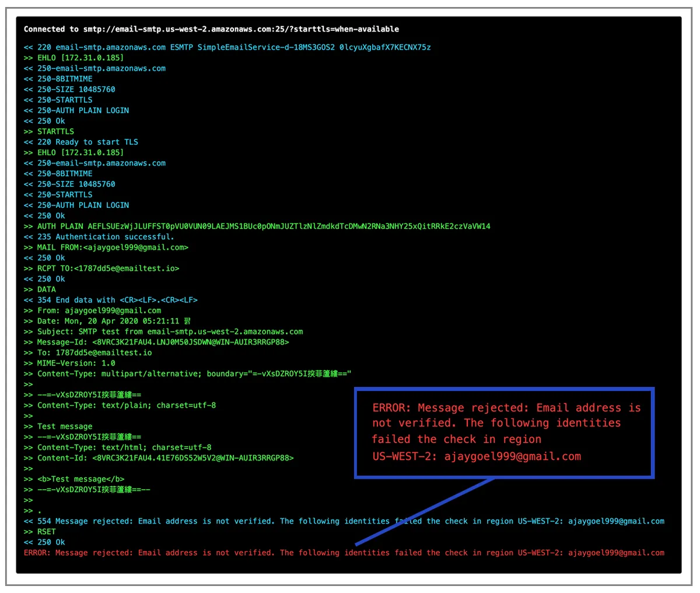The width and height of the screenshot is (700, 593).
Task: Click the 'MAIL FROM:<ajaygoel999@gmail.com>' line
Action: [106, 247]
